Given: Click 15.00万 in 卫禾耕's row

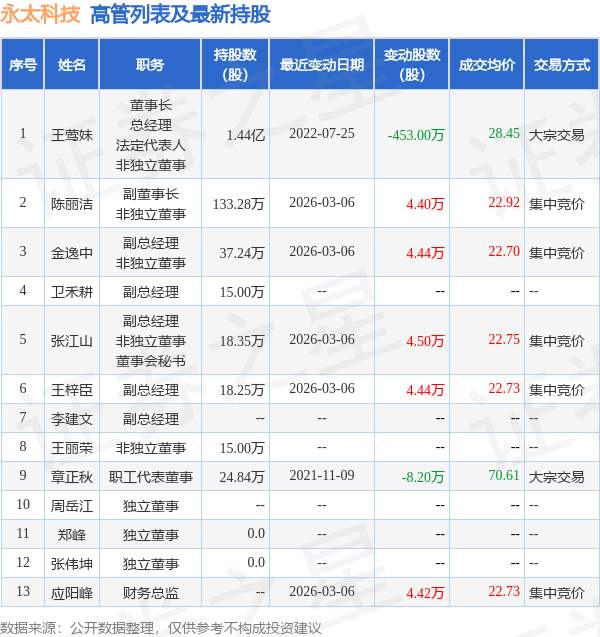Looking at the screenshot, I should click(x=242, y=292).
